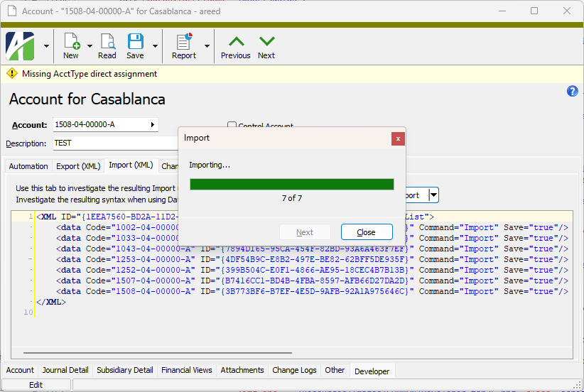
Task: Click the XML line with code 1507-04-00000-A
Action: click(312, 281)
